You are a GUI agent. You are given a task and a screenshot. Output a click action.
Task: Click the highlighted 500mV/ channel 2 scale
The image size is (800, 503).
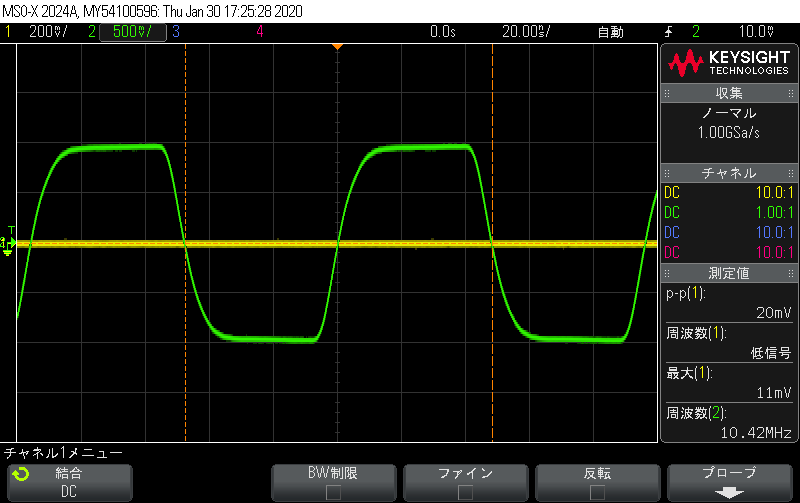(132, 32)
